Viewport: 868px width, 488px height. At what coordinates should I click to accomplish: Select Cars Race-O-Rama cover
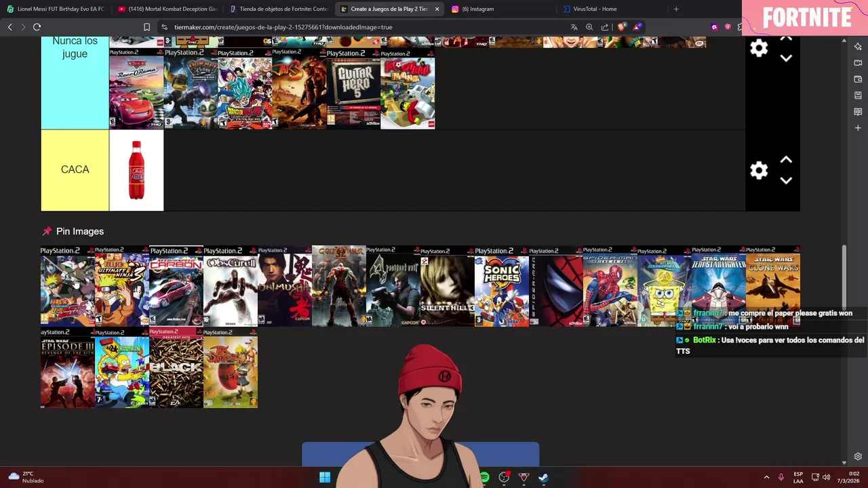point(136,89)
